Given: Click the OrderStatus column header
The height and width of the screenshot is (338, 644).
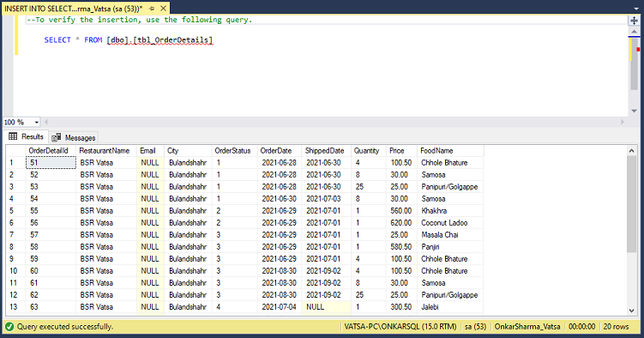Looking at the screenshot, I should click(234, 151).
